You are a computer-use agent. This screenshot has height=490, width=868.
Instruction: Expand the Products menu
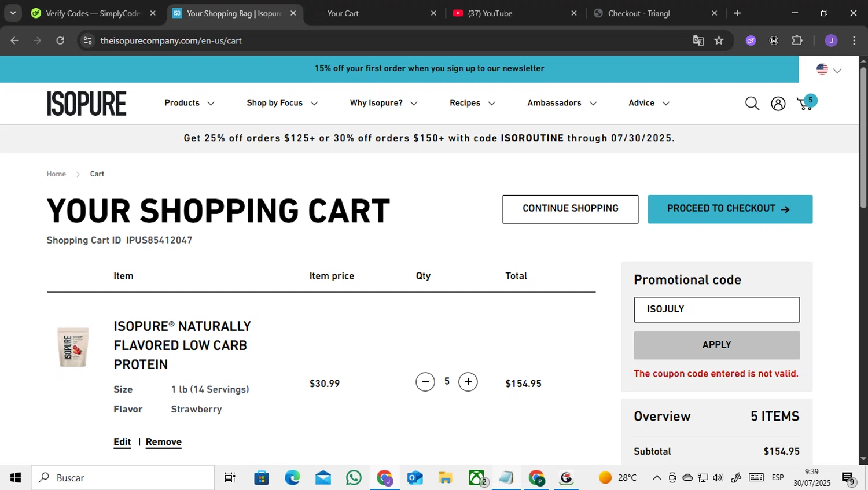(x=190, y=103)
